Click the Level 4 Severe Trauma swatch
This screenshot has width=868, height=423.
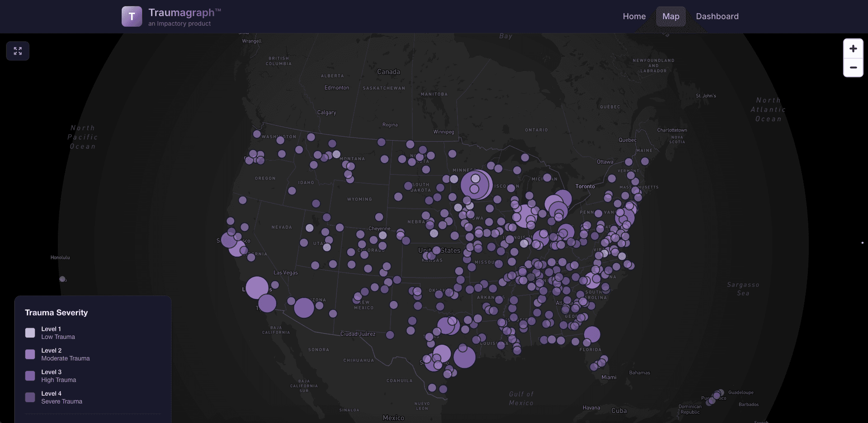click(30, 397)
